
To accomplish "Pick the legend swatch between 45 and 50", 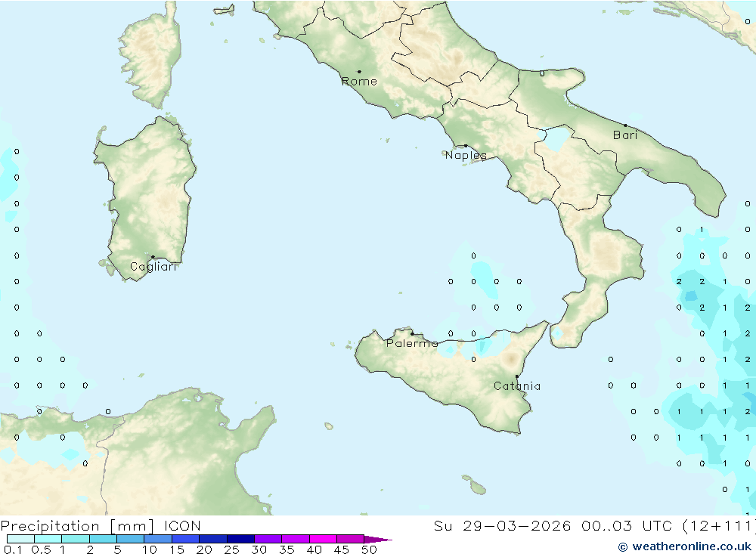I will [x=351, y=539].
